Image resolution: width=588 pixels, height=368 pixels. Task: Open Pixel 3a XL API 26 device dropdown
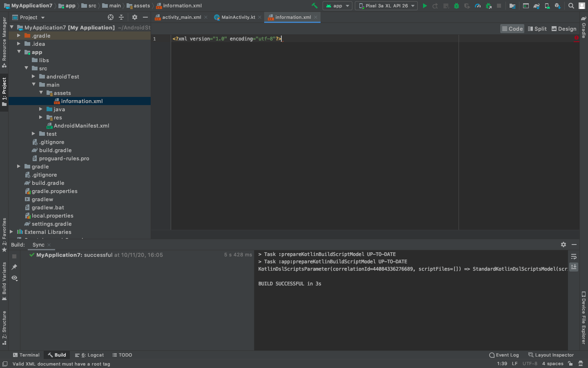click(386, 6)
